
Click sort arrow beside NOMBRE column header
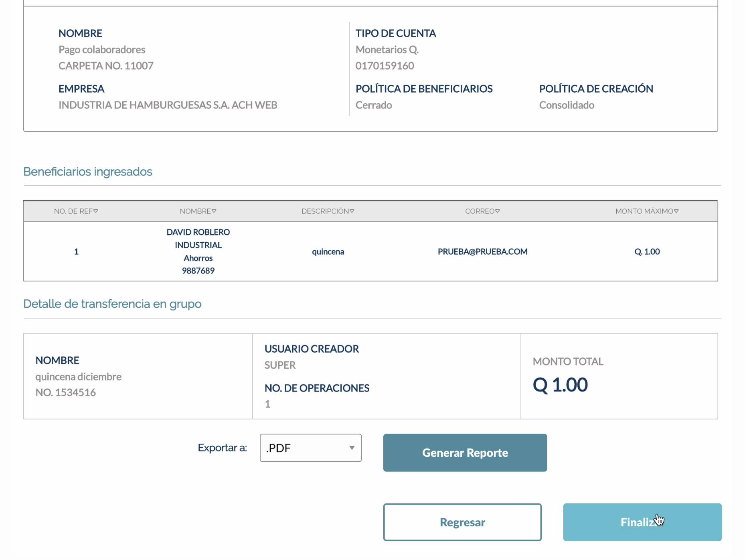(214, 211)
